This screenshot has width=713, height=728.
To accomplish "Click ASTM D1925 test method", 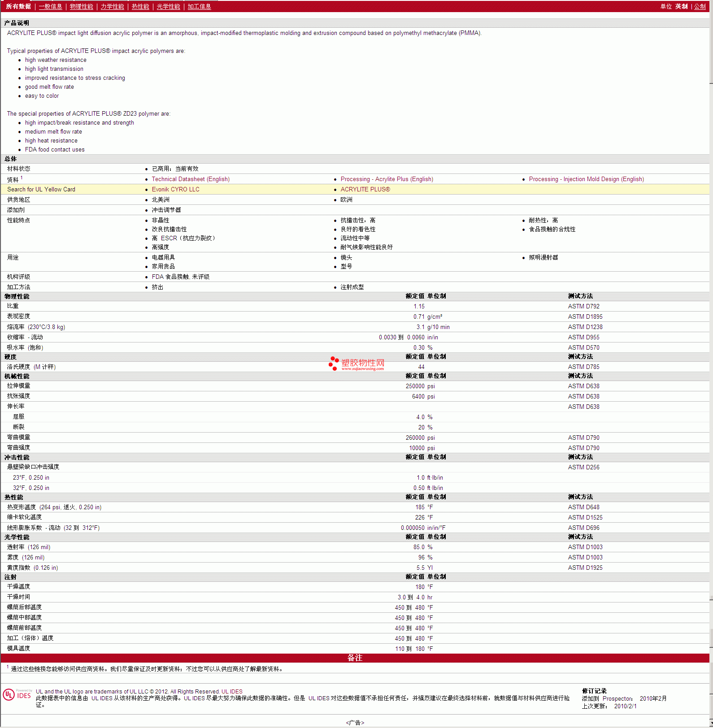I will click(585, 568).
